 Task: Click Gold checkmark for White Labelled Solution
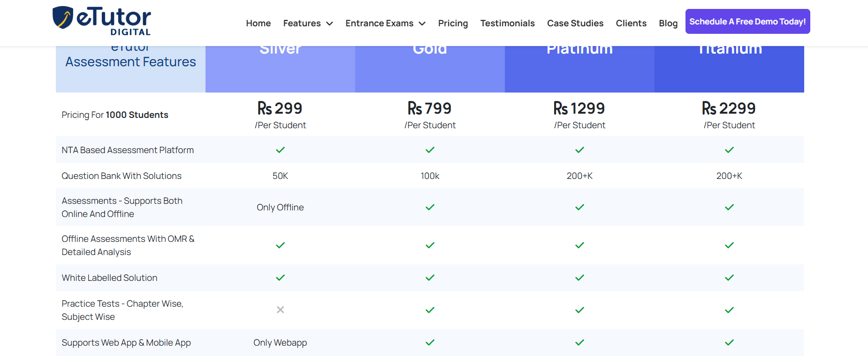click(x=430, y=278)
